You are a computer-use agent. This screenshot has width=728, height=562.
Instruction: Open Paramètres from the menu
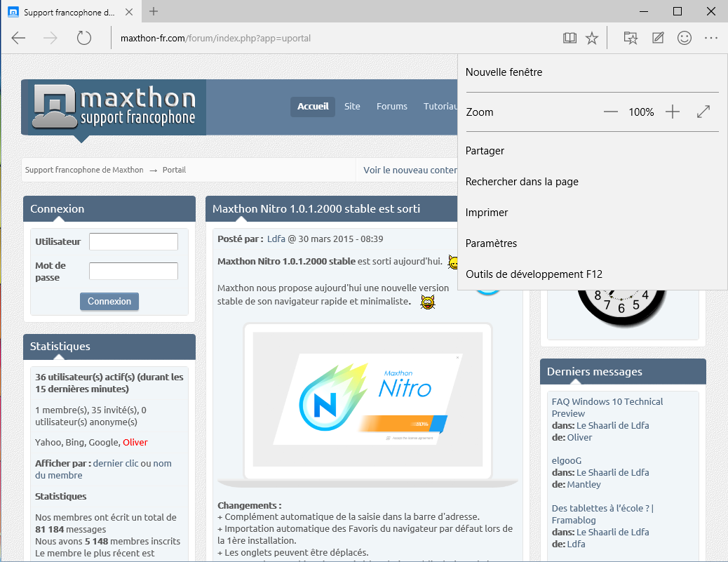[592, 243]
